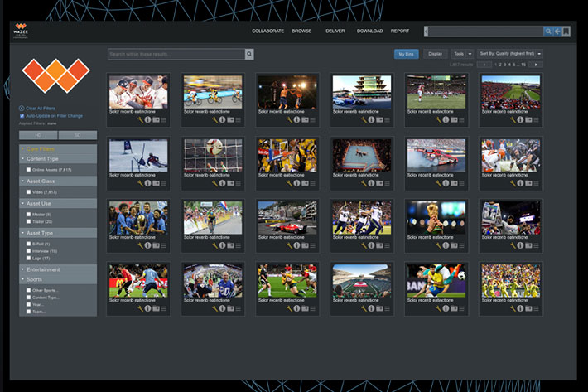The image size is (588, 392).
Task: Click wrench icon on the dragster burnout clip
Action: [x=438, y=183]
